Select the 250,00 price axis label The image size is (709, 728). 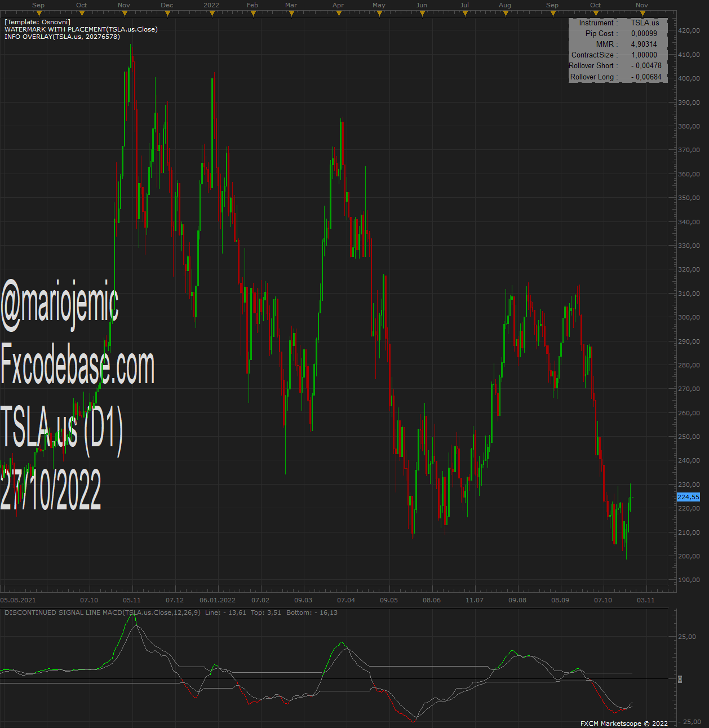coord(689,437)
